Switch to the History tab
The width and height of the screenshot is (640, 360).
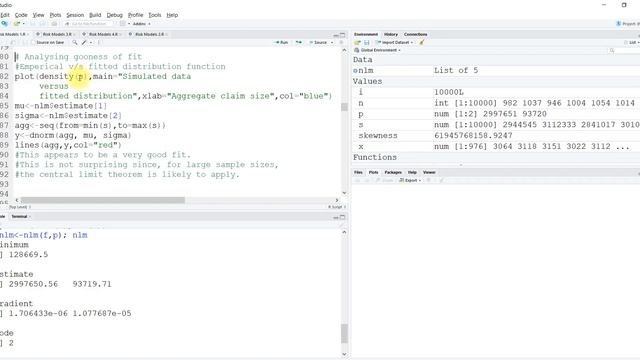point(391,34)
